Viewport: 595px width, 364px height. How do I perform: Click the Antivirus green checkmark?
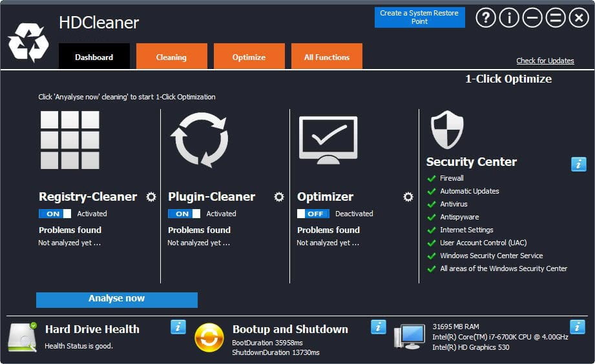point(432,204)
